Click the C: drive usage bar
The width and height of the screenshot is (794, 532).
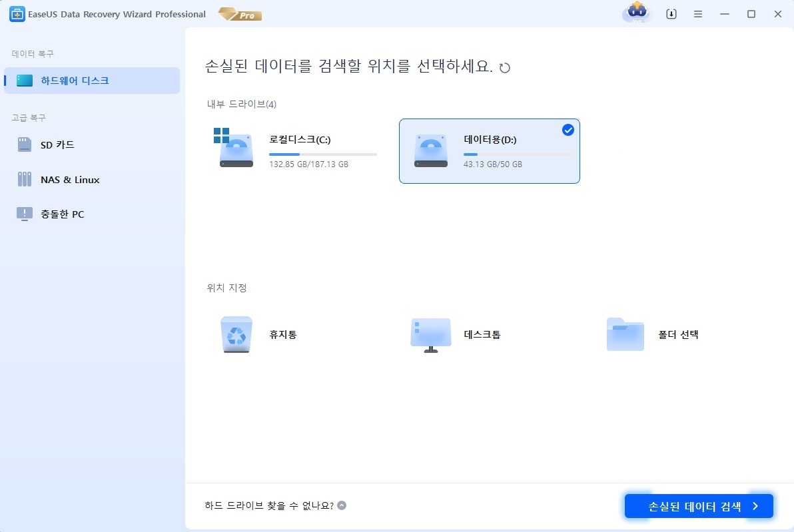tap(322, 154)
